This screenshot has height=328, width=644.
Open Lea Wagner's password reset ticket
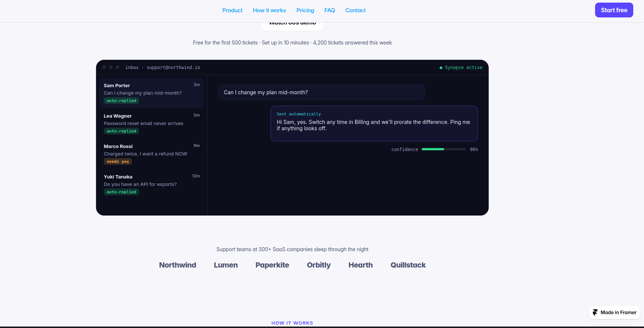click(152, 124)
